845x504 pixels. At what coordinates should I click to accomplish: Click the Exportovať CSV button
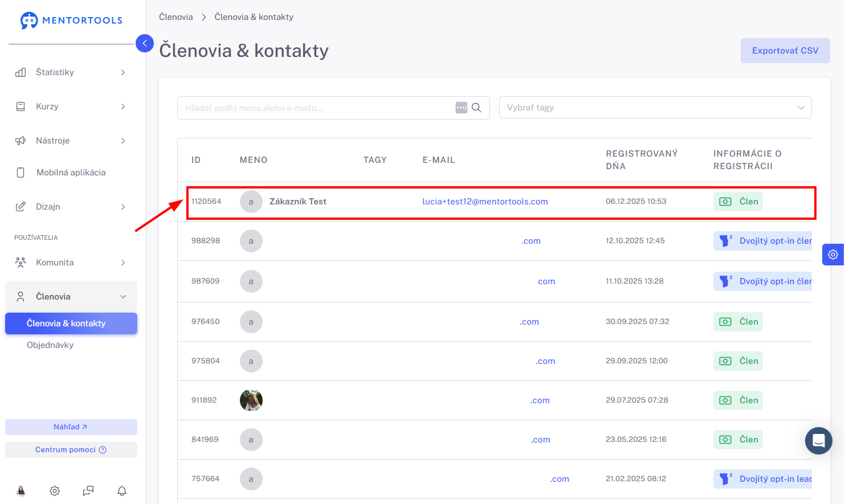(785, 51)
